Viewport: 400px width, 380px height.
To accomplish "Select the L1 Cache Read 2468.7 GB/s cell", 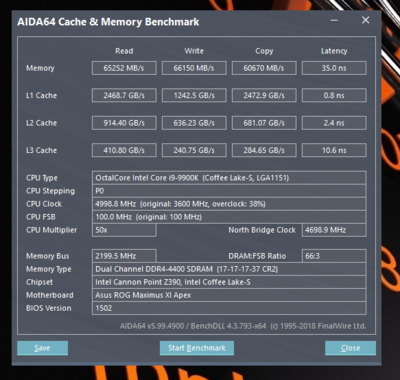I will [124, 95].
